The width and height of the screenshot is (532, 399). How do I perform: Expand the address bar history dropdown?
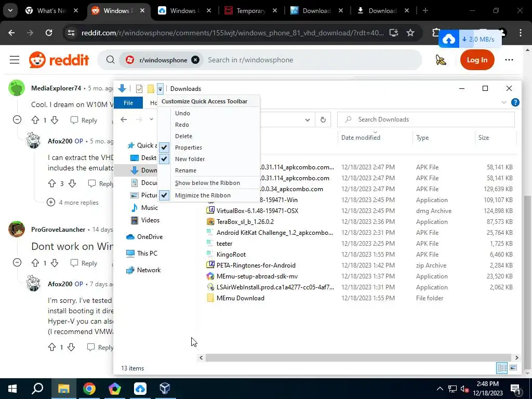[x=308, y=120]
